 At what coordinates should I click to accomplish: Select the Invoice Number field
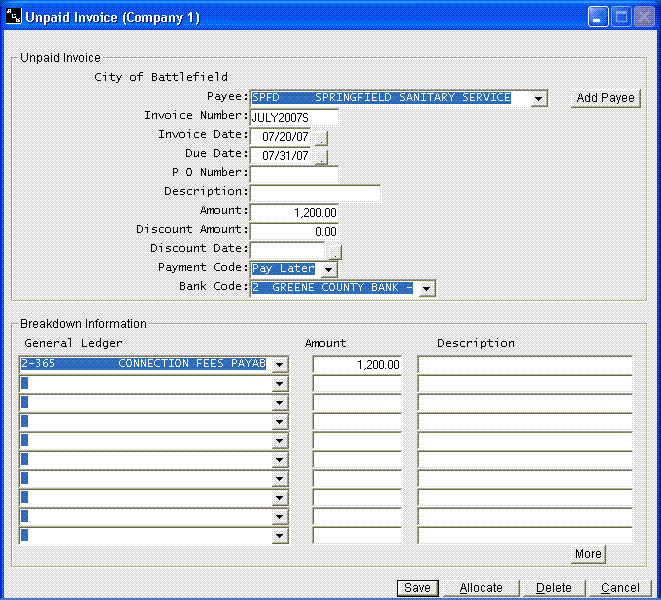[x=294, y=117]
